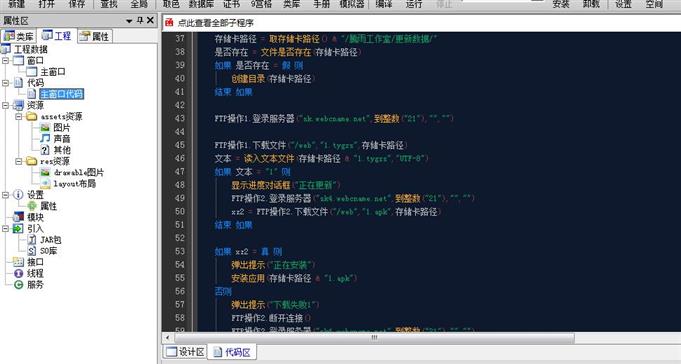The height and width of the screenshot is (364, 681).
Task: Switch to the 类库 tab
Action: [x=18, y=36]
